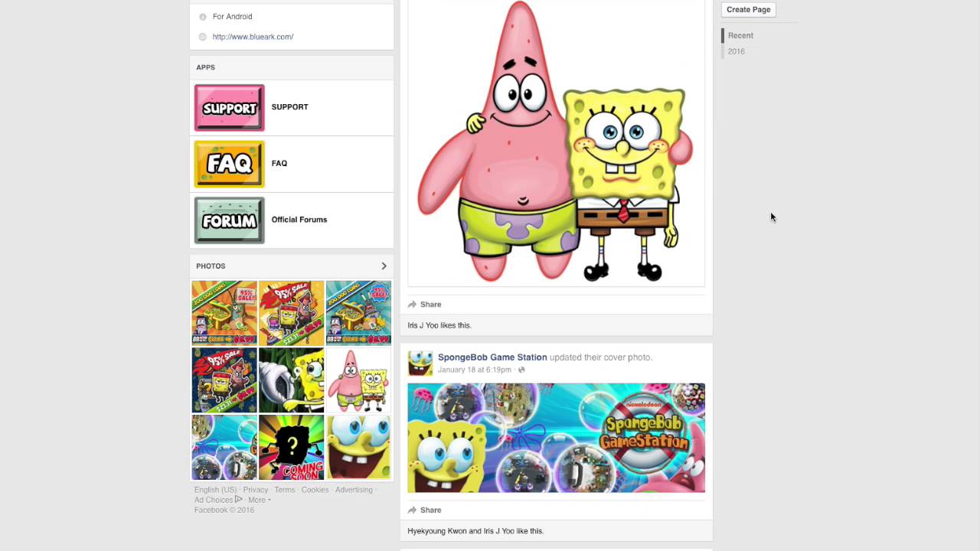Click the Ad Choices triangle icon

(x=238, y=500)
